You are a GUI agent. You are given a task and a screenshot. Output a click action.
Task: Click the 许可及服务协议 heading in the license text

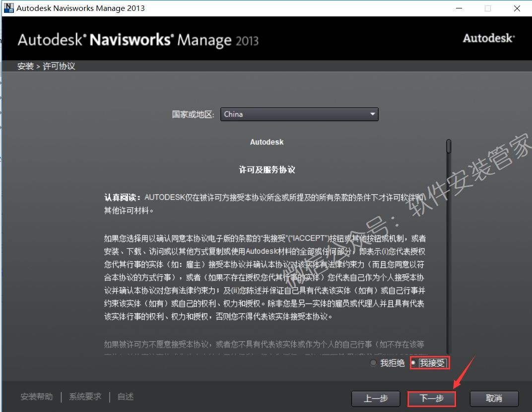coord(267,170)
